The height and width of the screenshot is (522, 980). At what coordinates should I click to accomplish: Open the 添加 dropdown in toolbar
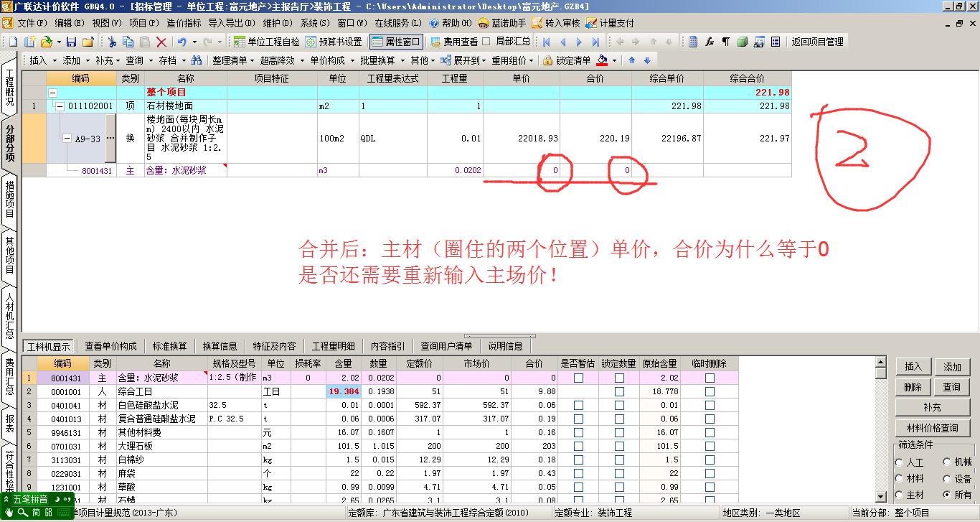click(75, 60)
